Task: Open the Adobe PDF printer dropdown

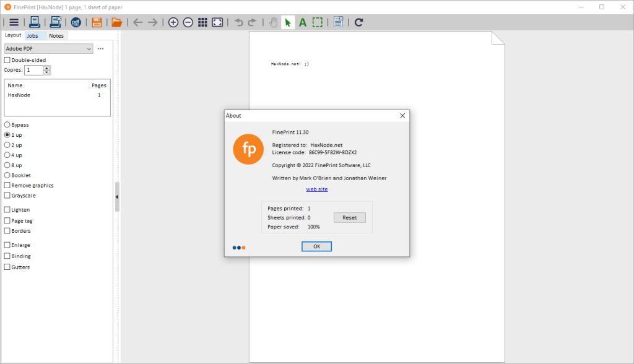Action: pos(48,48)
